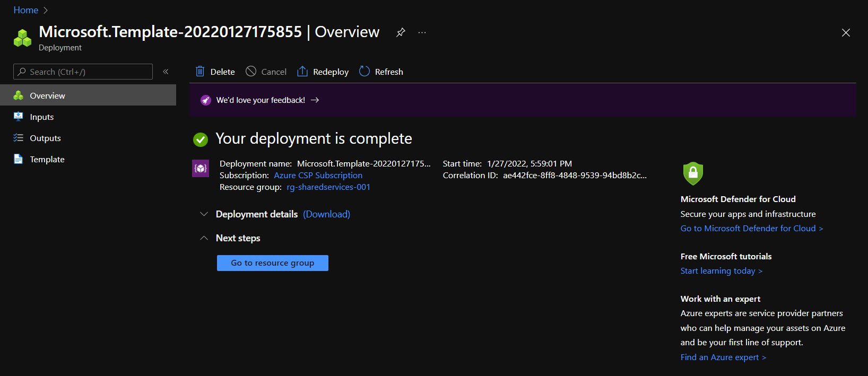Click Go to resource group button
Viewport: 868px width, 376px height.
(273, 263)
